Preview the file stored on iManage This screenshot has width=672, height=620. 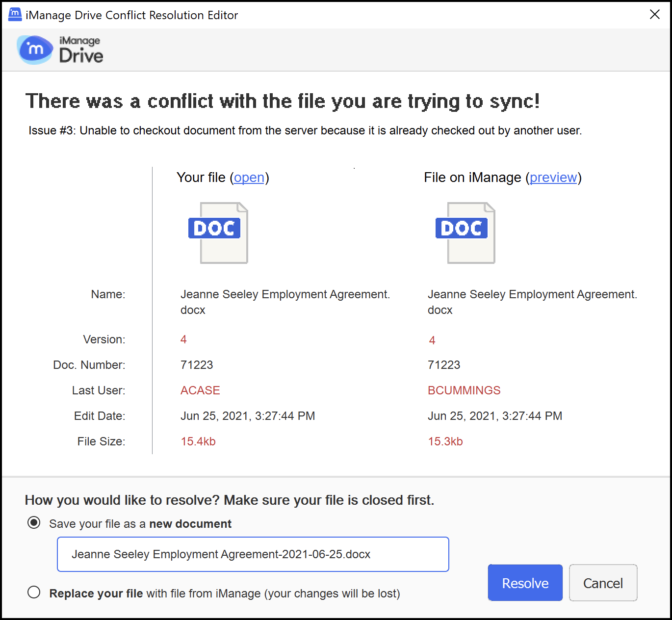pos(553,178)
